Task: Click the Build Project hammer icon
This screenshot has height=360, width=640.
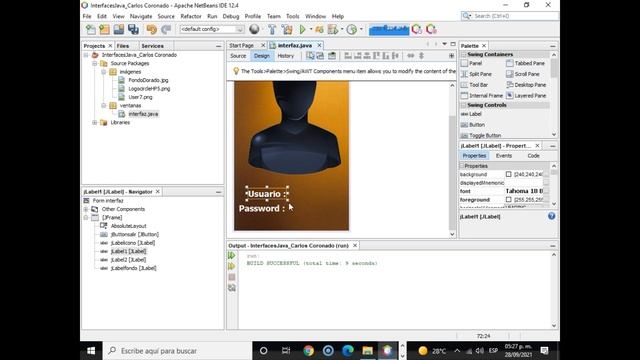Action: (272, 29)
